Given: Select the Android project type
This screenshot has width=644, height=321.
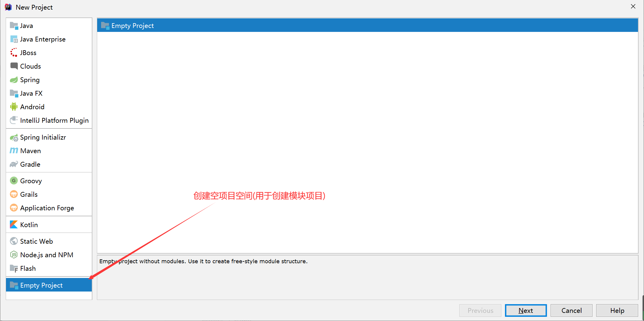Looking at the screenshot, I should coord(32,107).
